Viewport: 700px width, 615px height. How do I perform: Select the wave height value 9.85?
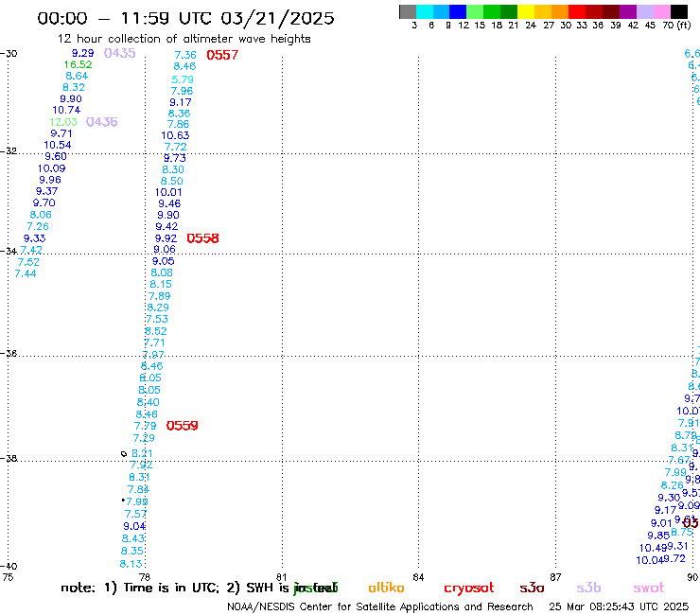(x=658, y=536)
